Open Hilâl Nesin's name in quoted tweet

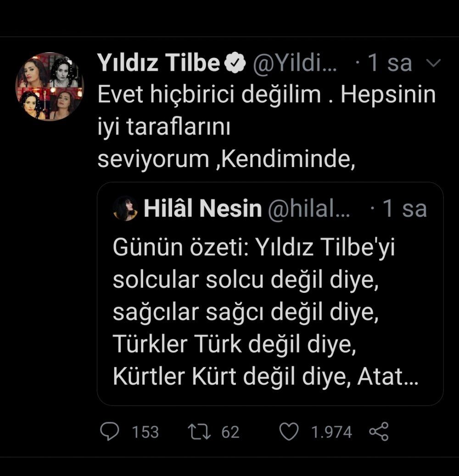[202, 209]
